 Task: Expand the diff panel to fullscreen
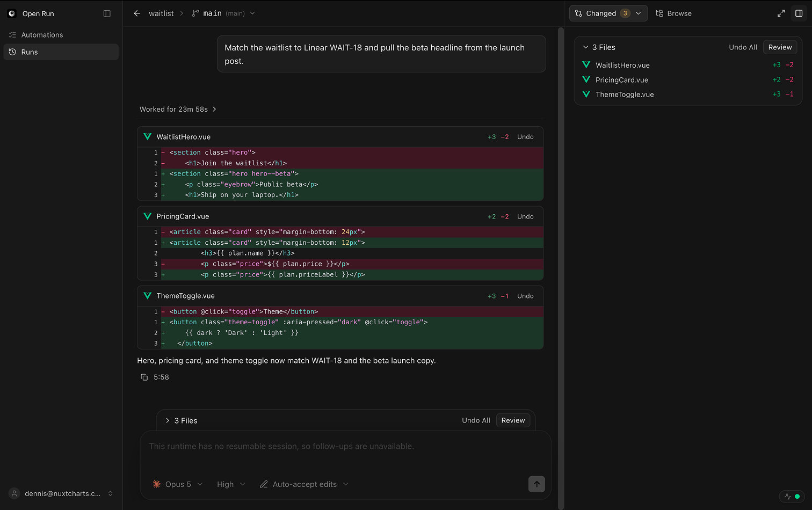[x=781, y=13]
